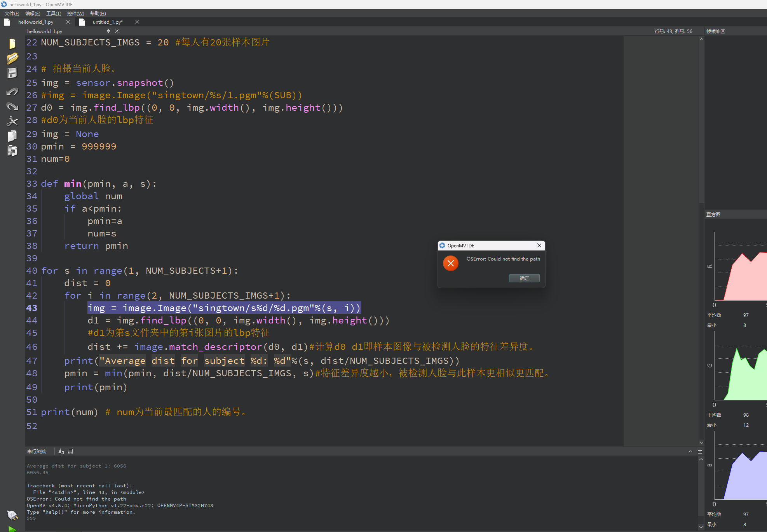Click the line and column indicator
The width and height of the screenshot is (767, 532).
coord(673,31)
